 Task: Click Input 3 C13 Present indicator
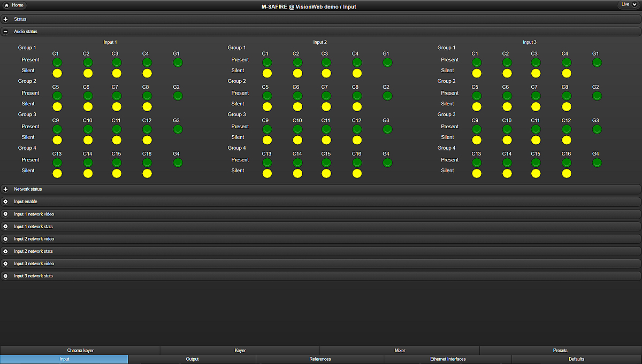(x=477, y=162)
